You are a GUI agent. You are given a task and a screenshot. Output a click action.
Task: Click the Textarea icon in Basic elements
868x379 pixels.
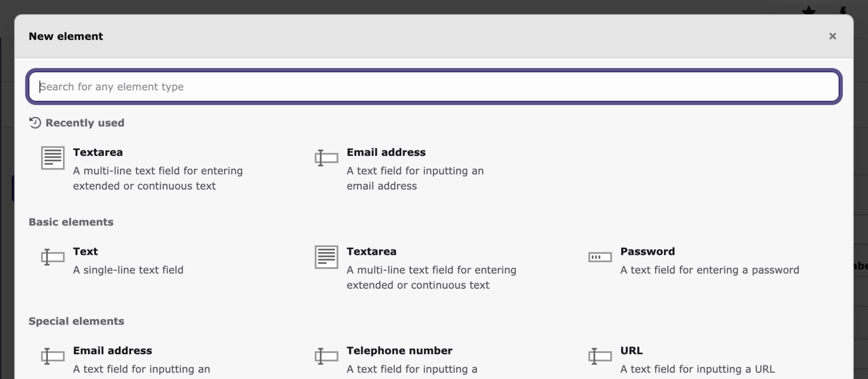[x=326, y=257]
